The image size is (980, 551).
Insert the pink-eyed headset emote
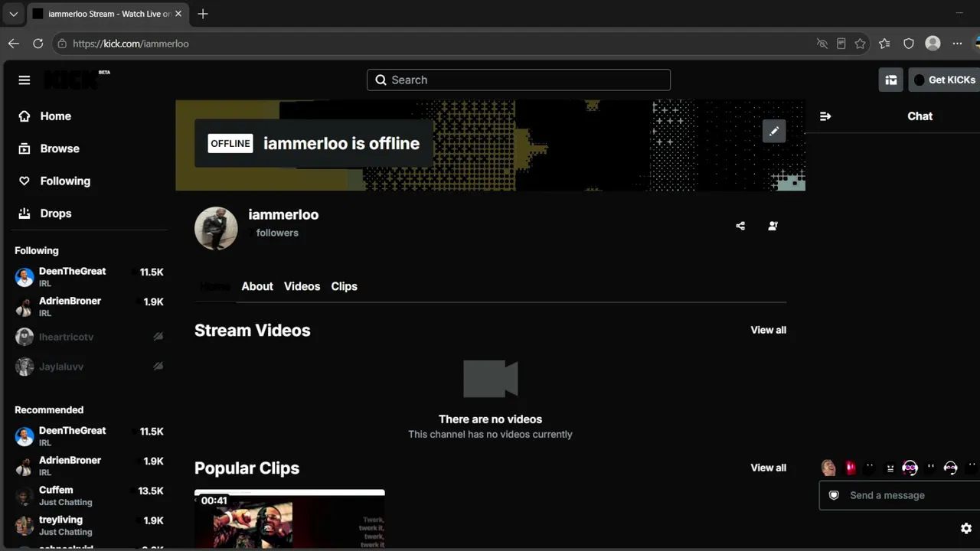tap(910, 468)
